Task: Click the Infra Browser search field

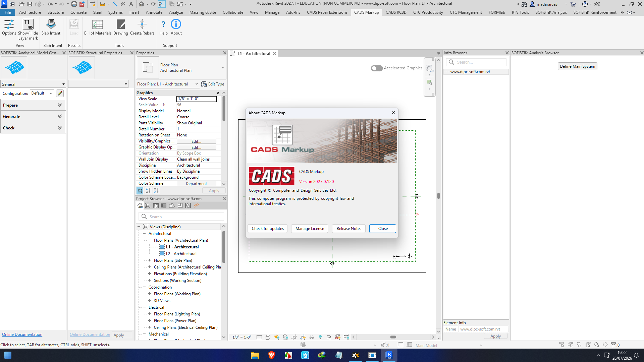Action: point(476,62)
